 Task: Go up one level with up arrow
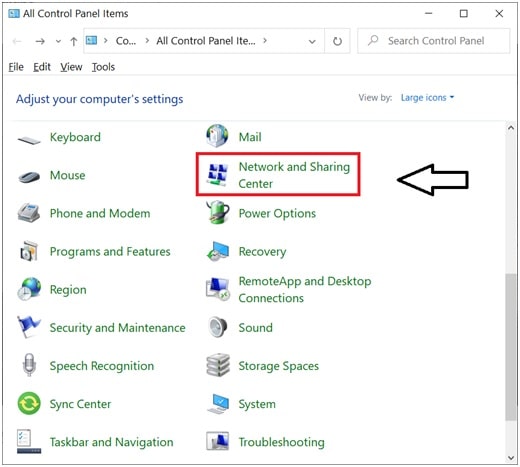[x=74, y=41]
